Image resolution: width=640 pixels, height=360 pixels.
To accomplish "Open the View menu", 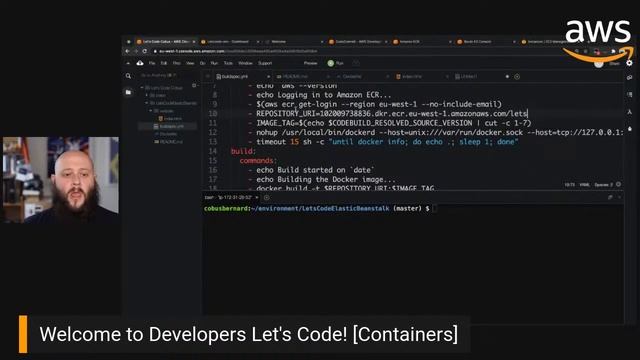I will (190, 63).
